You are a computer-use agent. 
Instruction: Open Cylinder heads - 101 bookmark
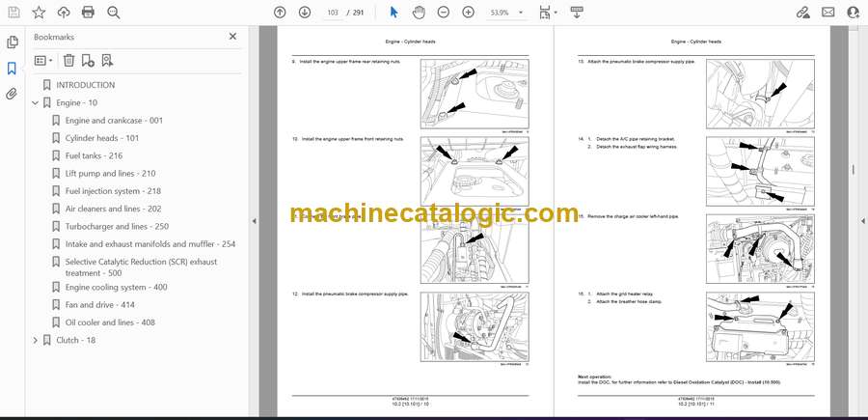click(102, 138)
